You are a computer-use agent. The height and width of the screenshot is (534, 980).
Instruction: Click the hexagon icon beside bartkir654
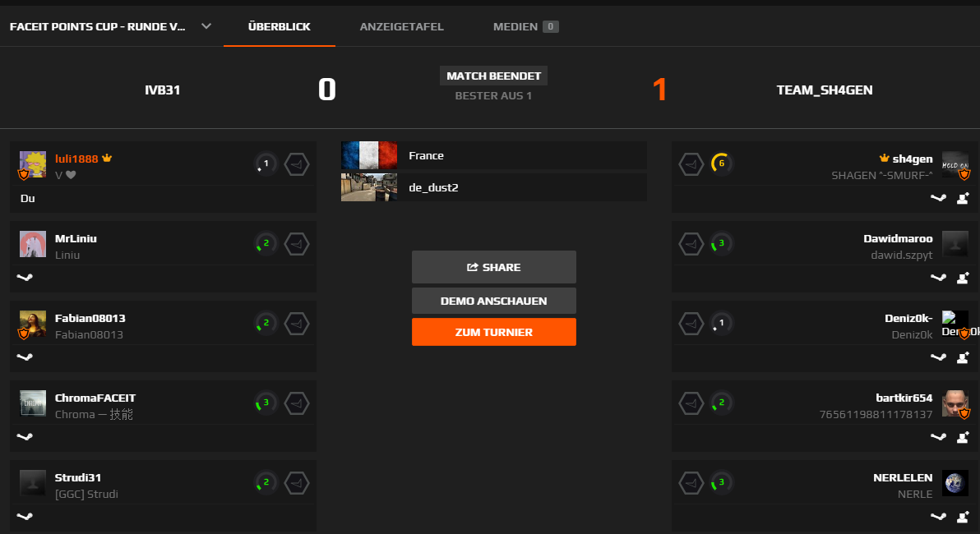(x=691, y=403)
